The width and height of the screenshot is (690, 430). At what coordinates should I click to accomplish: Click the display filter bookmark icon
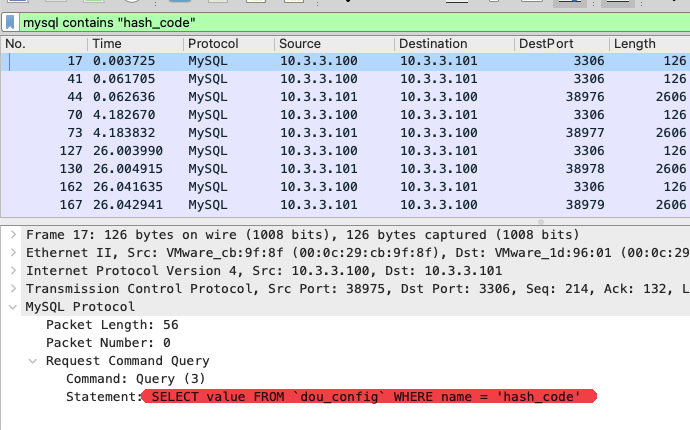(x=10, y=22)
